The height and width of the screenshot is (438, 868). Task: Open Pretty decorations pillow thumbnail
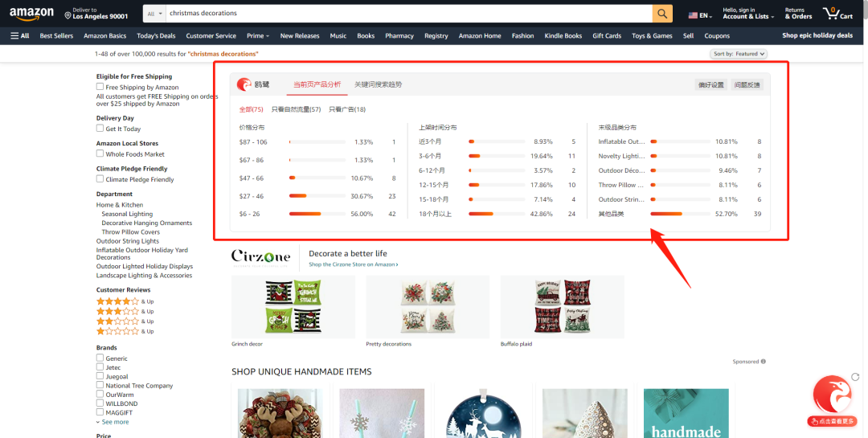click(428, 307)
